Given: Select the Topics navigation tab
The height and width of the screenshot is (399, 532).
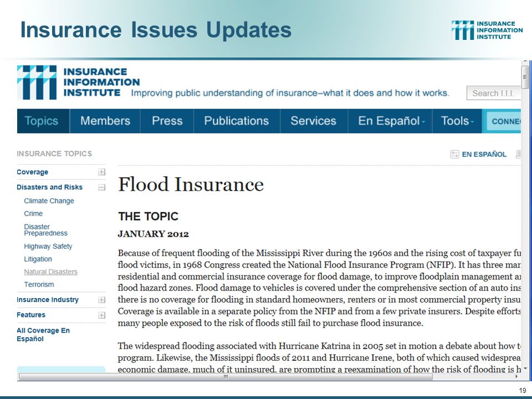Looking at the screenshot, I should (x=43, y=121).
